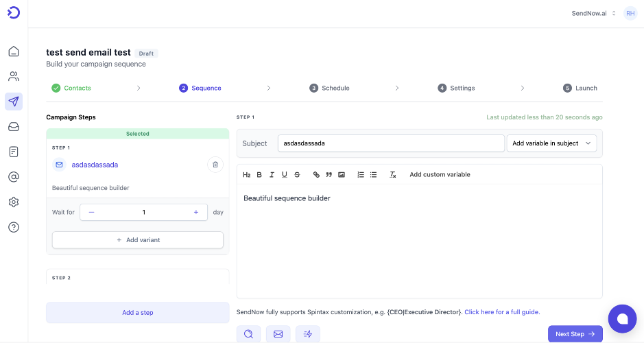The image size is (644, 343).
Task: Click the Add variant button
Action: (138, 240)
